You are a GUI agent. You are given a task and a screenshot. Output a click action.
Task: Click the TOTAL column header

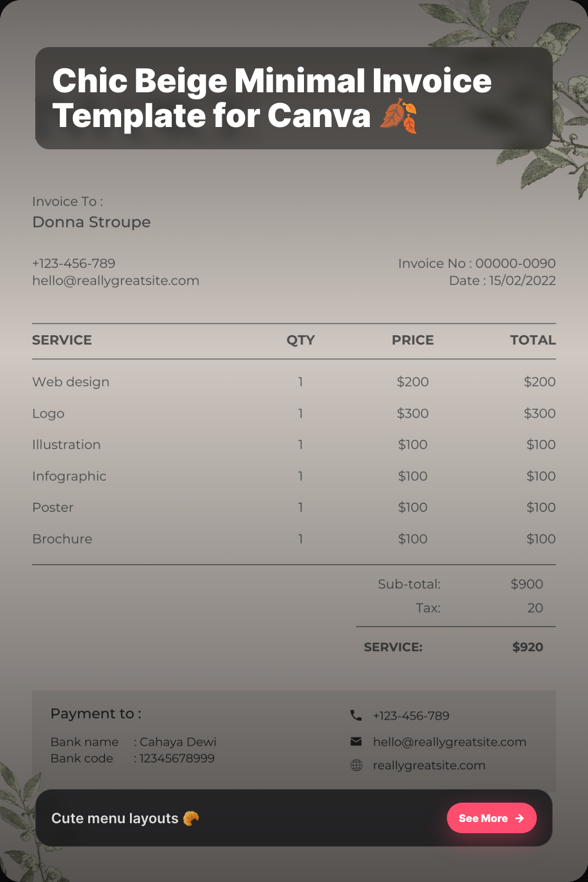533,340
